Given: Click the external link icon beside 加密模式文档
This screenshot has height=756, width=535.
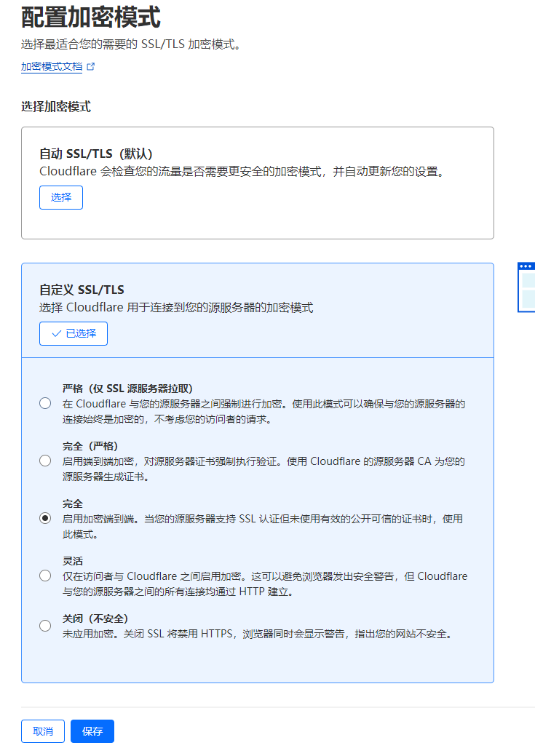Looking at the screenshot, I should 91,66.
